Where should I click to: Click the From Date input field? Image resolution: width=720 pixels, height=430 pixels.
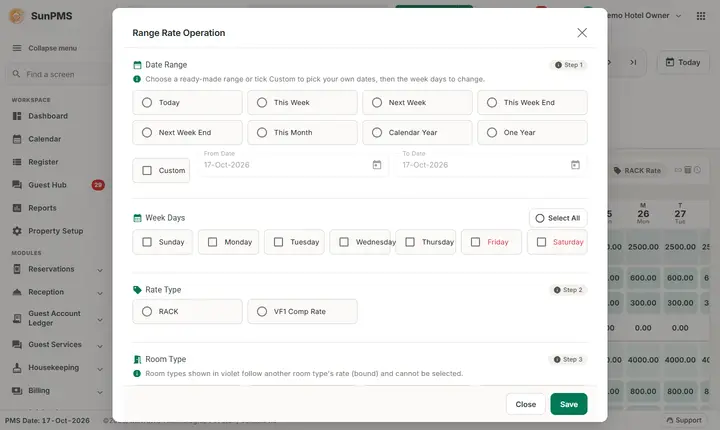(x=293, y=164)
